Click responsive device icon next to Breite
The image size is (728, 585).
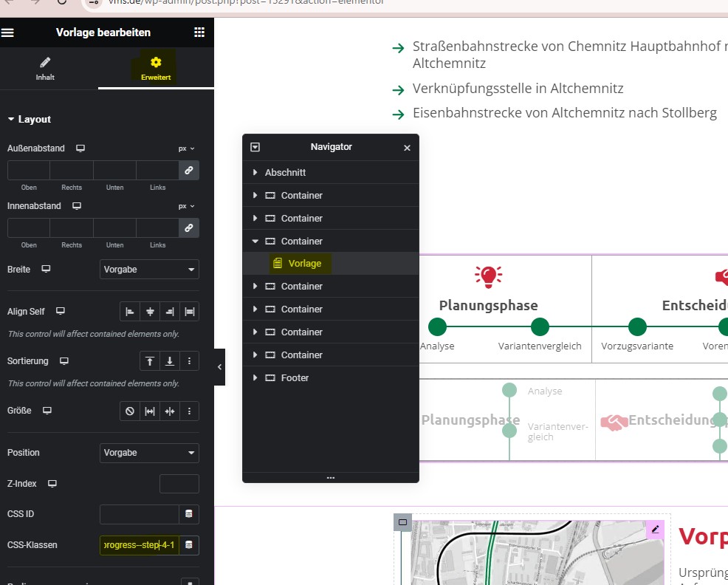pyautogui.click(x=46, y=270)
